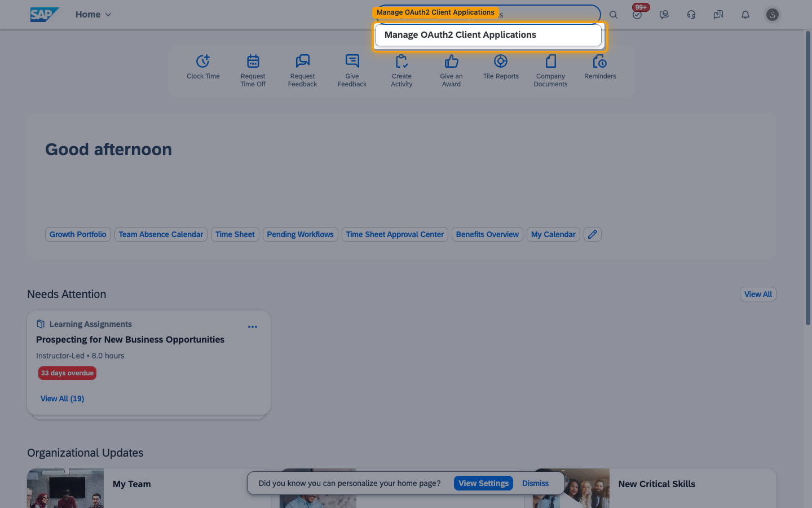This screenshot has width=812, height=508.
Task: Click the Good afternoon heading
Action: tap(109, 150)
